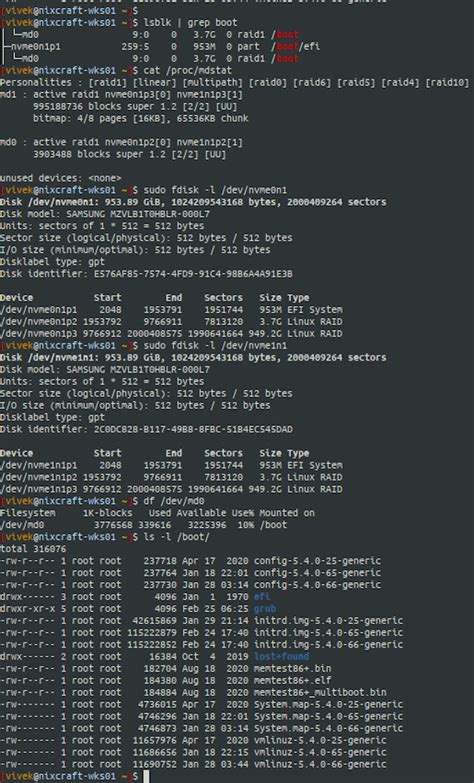Click the terminal cursor block at the final prompt
Image resolution: width=474 pixels, height=783 pixels.
pyautogui.click(x=146, y=777)
